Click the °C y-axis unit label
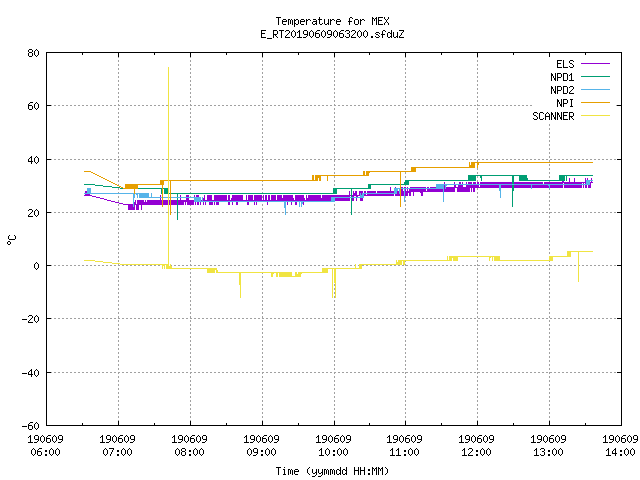 tap(12, 240)
